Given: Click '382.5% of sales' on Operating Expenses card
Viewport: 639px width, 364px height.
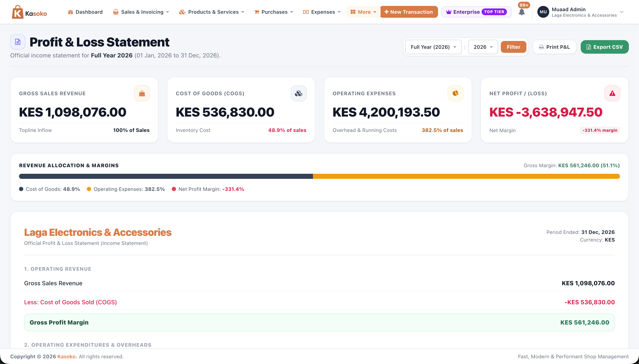Looking at the screenshot, I should [442, 130].
